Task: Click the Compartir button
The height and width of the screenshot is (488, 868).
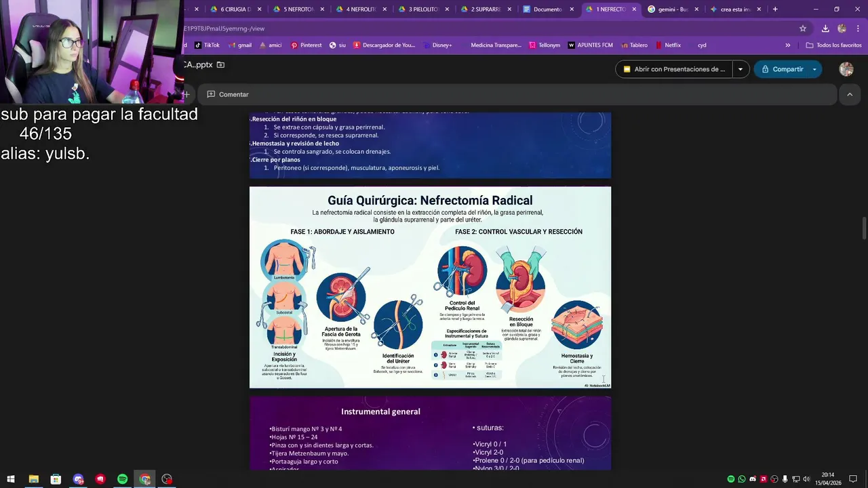Action: [x=782, y=69]
